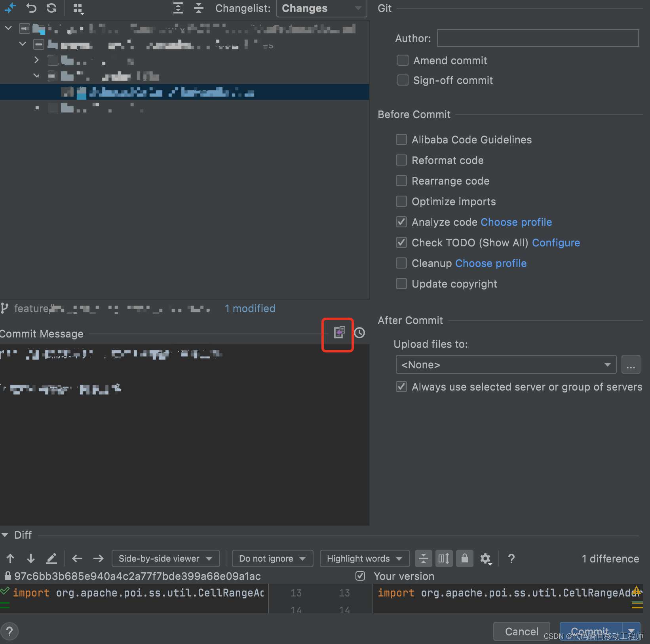Image resolution: width=650 pixels, height=644 pixels.
Task: Open the Changelist dropdown showing Changes
Action: tap(321, 8)
